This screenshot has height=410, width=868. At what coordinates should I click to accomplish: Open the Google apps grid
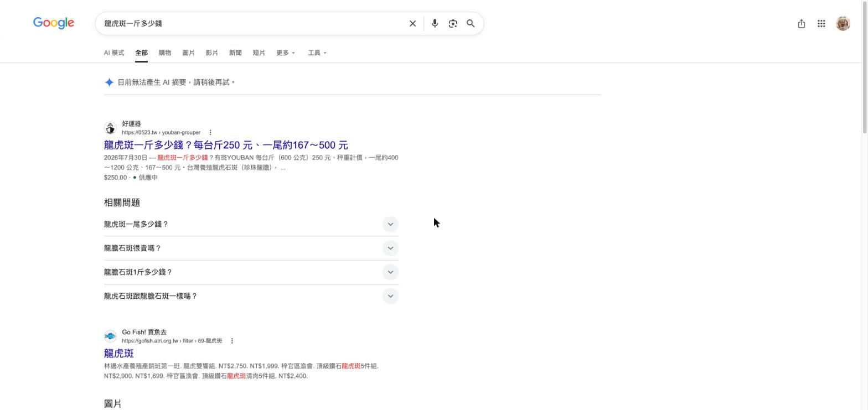821,23
